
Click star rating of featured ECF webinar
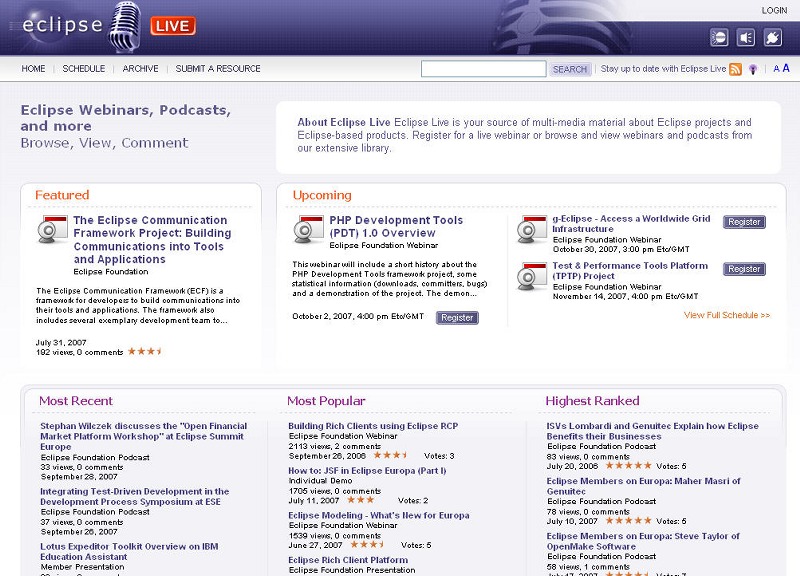coord(145,352)
